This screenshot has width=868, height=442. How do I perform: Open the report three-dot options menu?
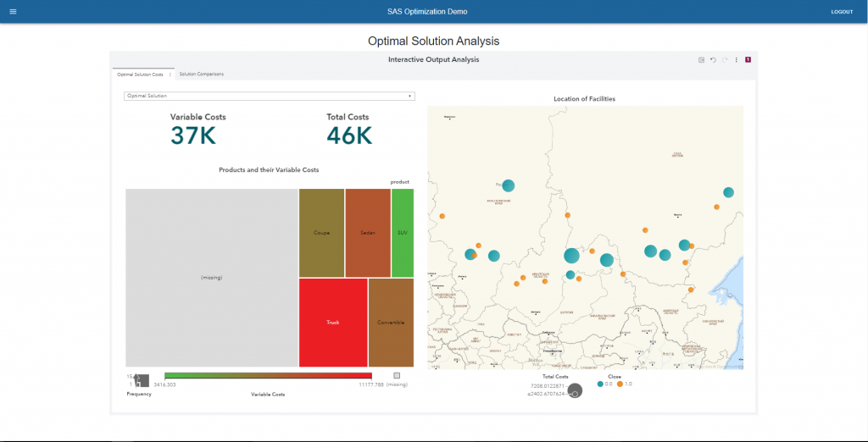pyautogui.click(x=737, y=59)
